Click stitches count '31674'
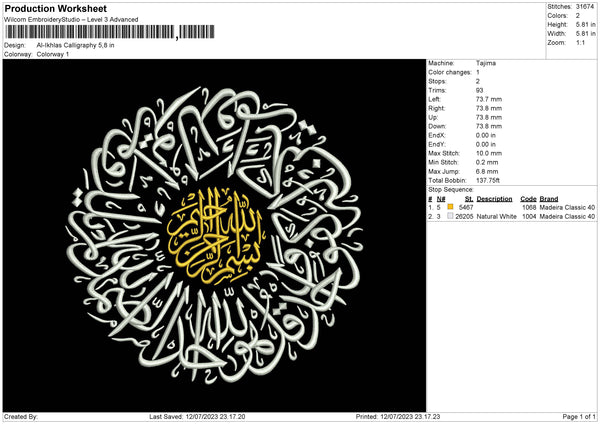The width and height of the screenshot is (600, 424). tap(585, 7)
